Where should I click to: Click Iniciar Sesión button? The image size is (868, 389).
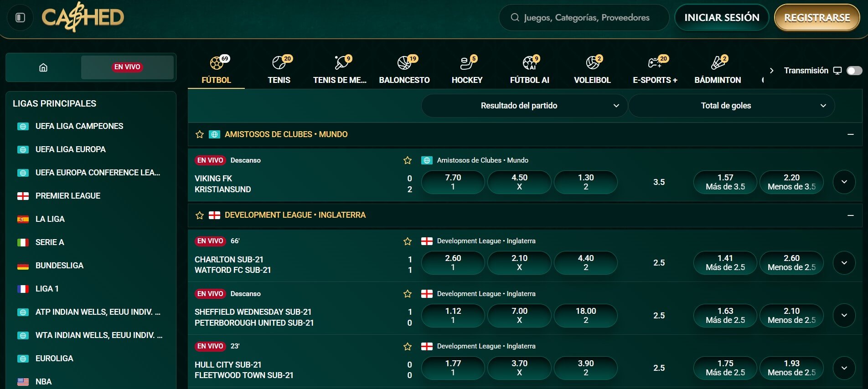pyautogui.click(x=722, y=17)
